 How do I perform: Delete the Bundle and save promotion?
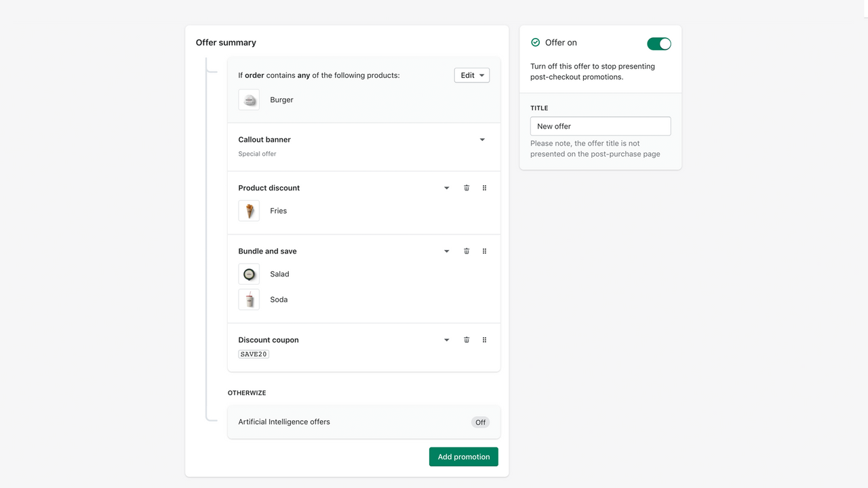(467, 251)
